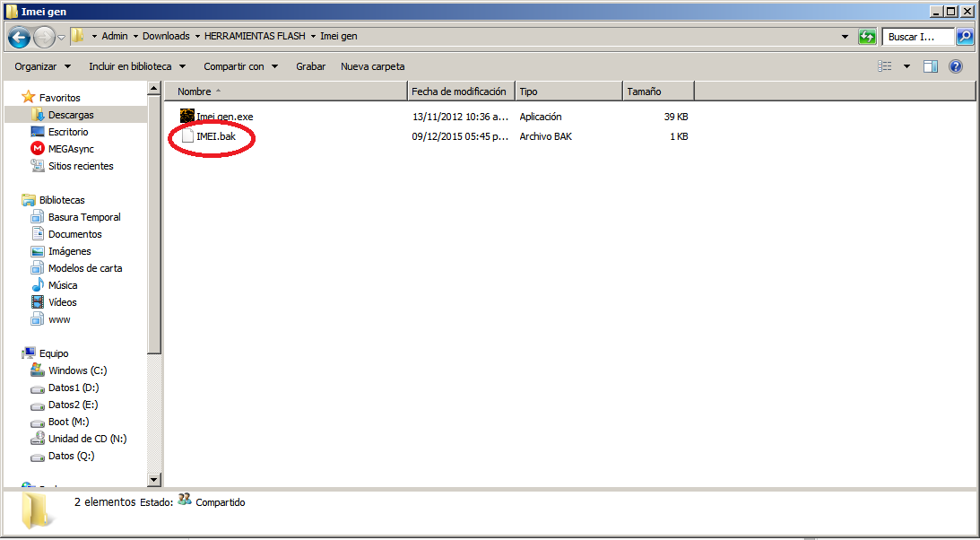Click into the Buscar search field
Screen dimensions: 980x540
click(917, 36)
